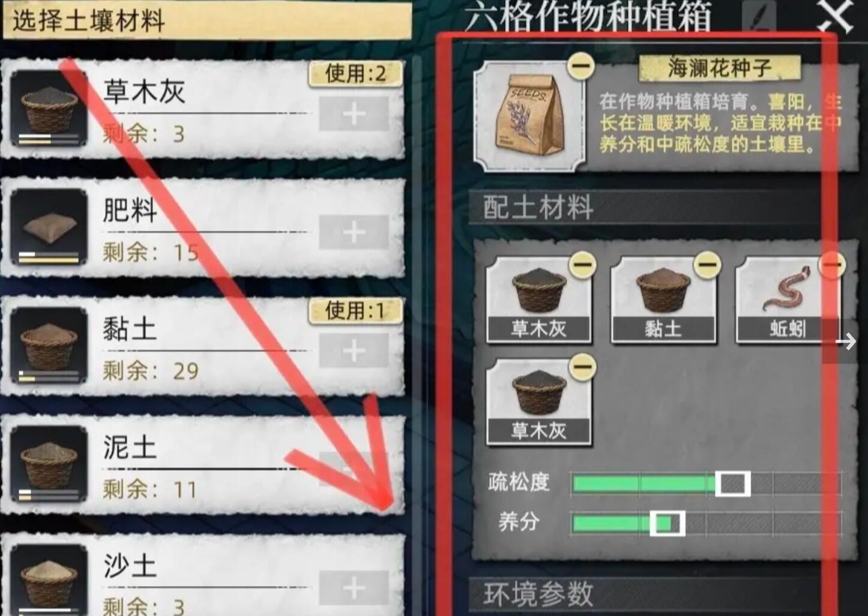Remove first 草木灰 from soil mix
The width and height of the screenshot is (868, 616).
[582, 265]
